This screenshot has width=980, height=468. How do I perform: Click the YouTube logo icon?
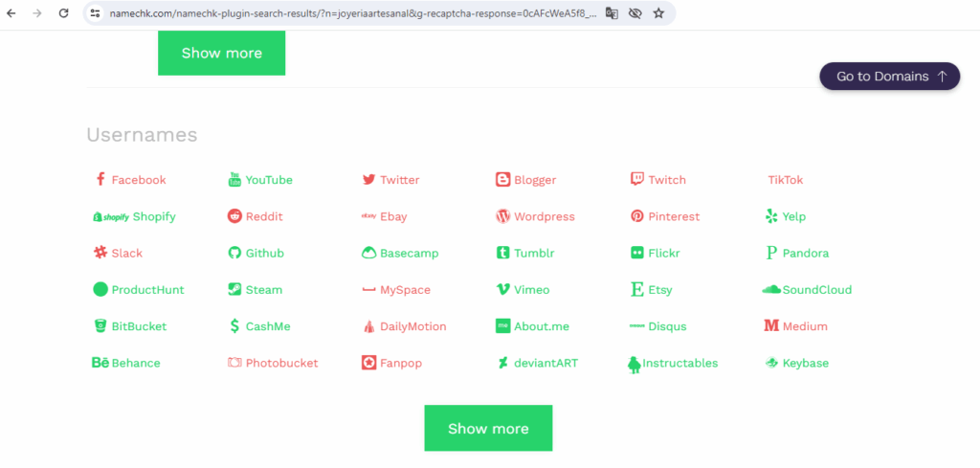(x=234, y=180)
